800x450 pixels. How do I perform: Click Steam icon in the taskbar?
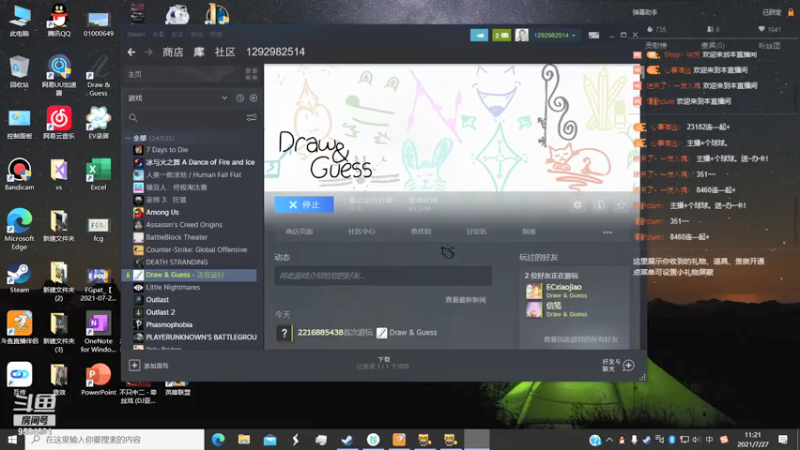347,439
